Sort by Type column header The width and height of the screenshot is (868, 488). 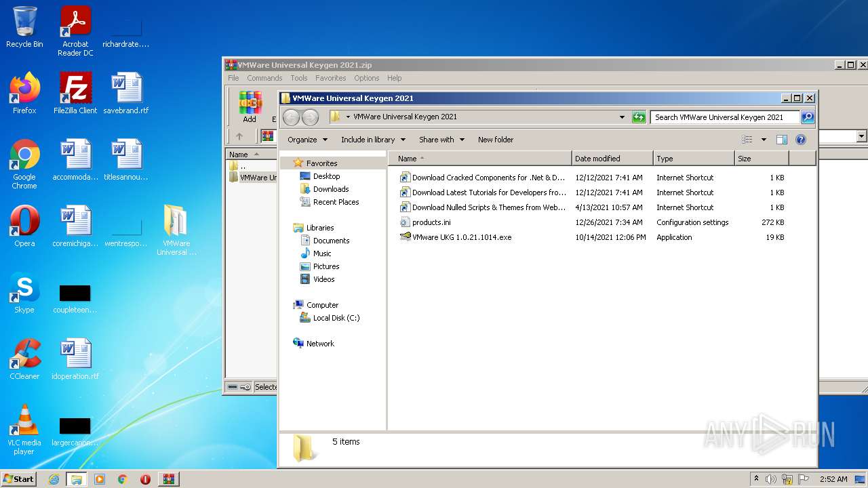pos(694,159)
